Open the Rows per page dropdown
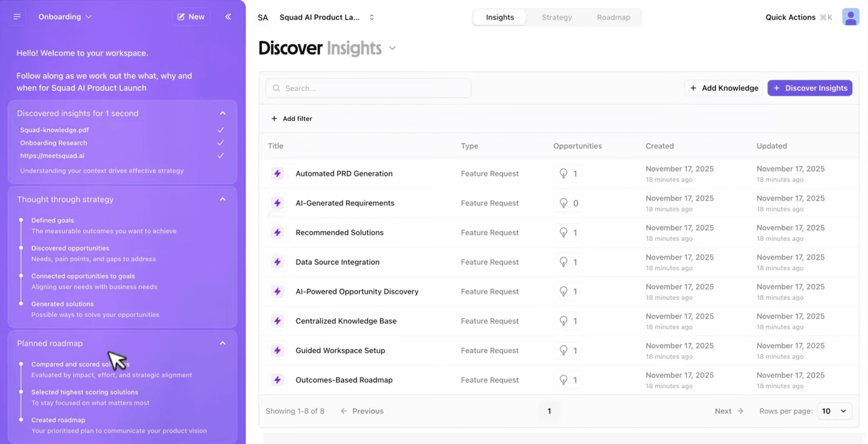 [x=834, y=411]
